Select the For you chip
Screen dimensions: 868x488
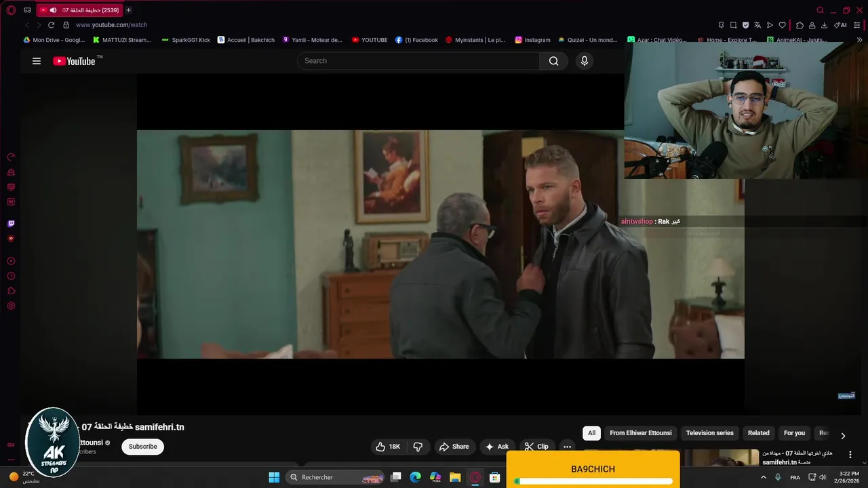point(795,433)
